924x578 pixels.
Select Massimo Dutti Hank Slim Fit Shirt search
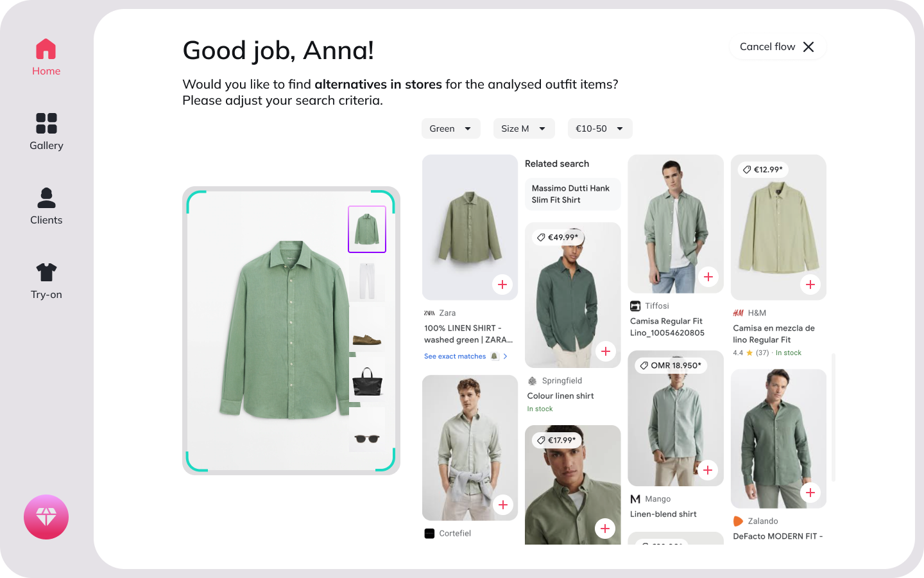tap(573, 194)
